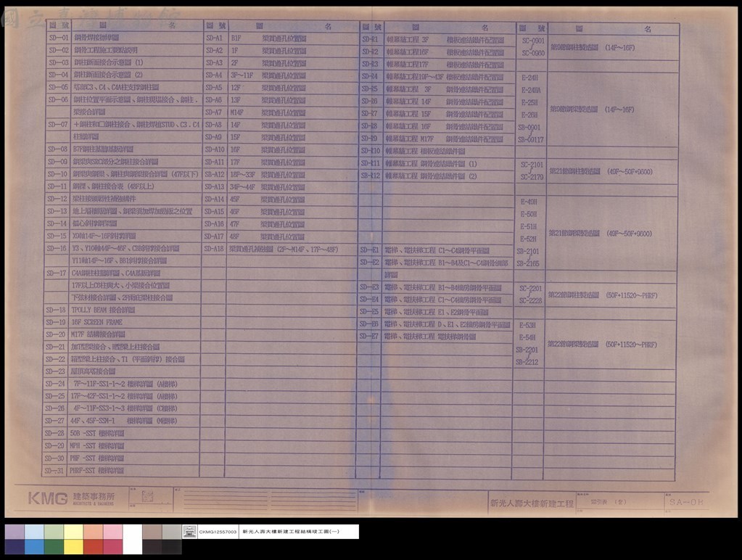Select the SD-R1 drawing number cell
Viewport: 742px width, 560px height.
370,39
